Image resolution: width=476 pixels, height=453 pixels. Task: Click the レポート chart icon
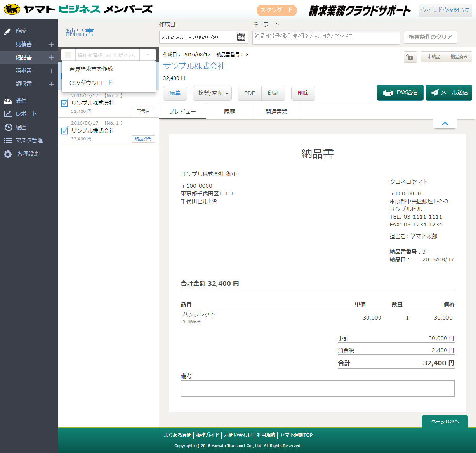click(8, 114)
